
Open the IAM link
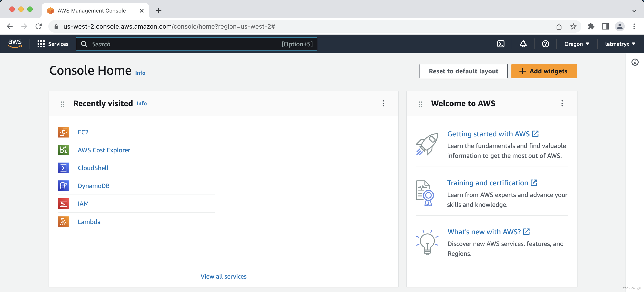tap(83, 204)
